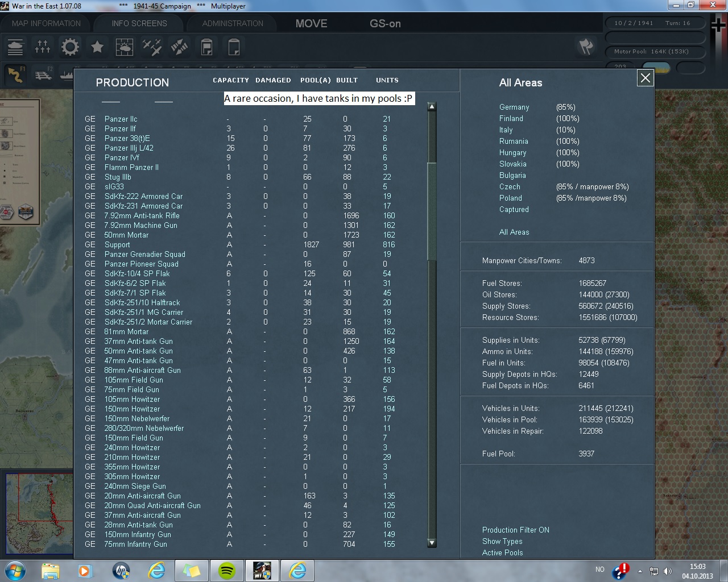Open the volume control tray icon
728x582 pixels.
tap(668, 571)
